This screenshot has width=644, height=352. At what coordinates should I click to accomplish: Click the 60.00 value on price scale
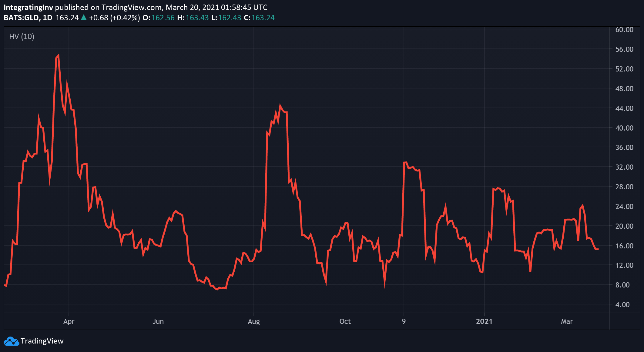pos(624,30)
